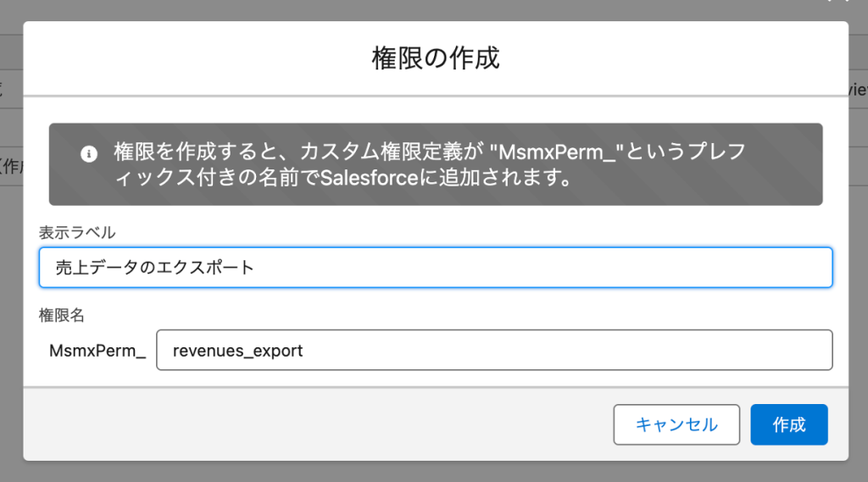Click the dimmed backdrop below the dialog
Image resolution: width=868 pixels, height=482 pixels.
click(x=436, y=472)
